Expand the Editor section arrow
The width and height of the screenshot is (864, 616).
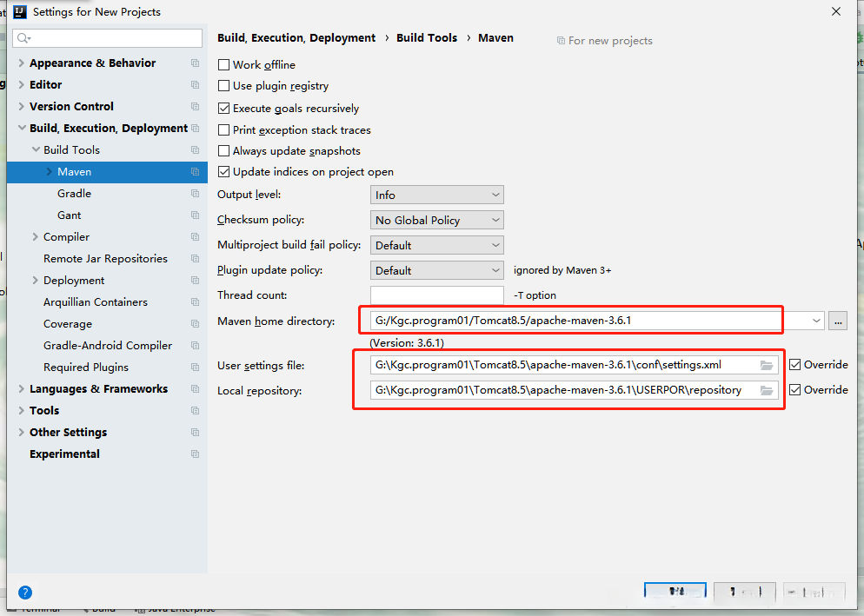tap(22, 85)
